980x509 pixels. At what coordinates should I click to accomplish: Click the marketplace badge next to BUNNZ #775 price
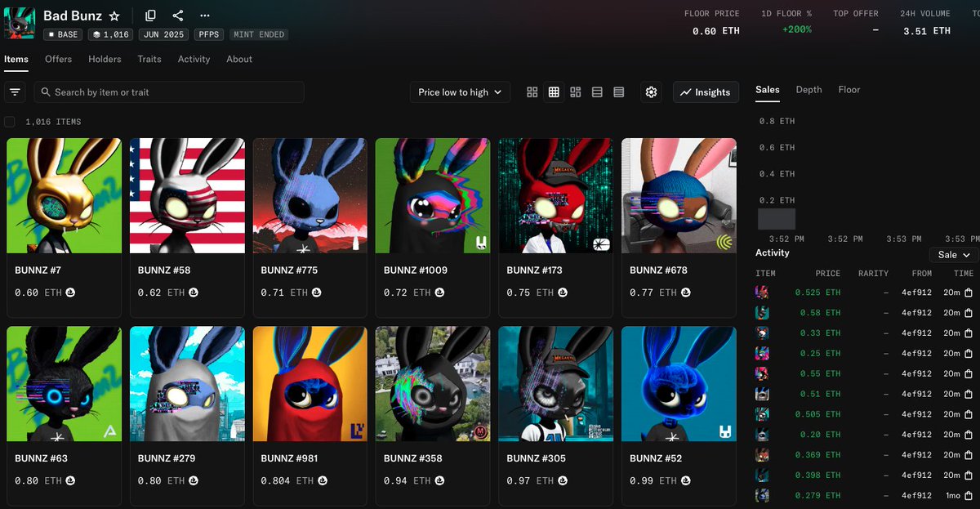point(317,292)
